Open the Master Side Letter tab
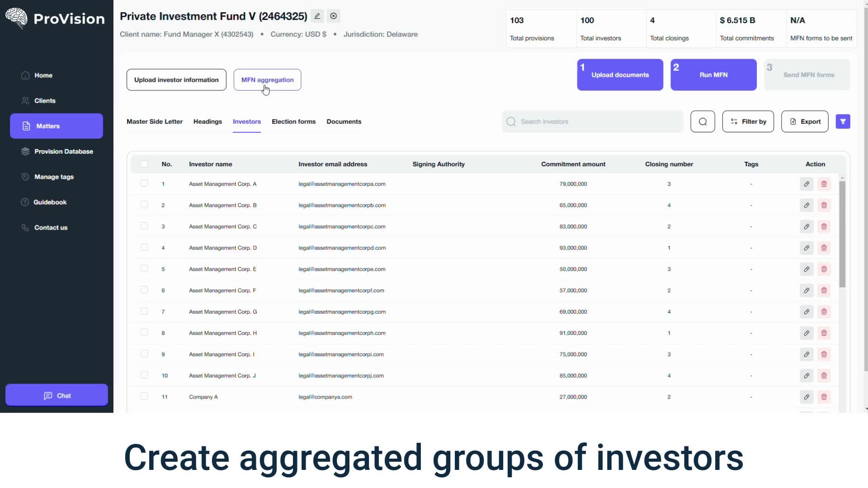Viewport: 868px width, 488px height. click(155, 122)
